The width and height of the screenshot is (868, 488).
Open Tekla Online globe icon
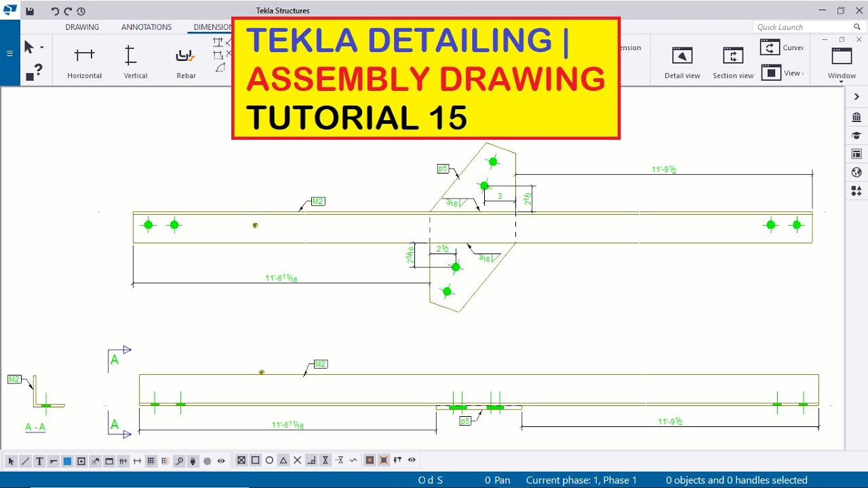[x=856, y=172]
